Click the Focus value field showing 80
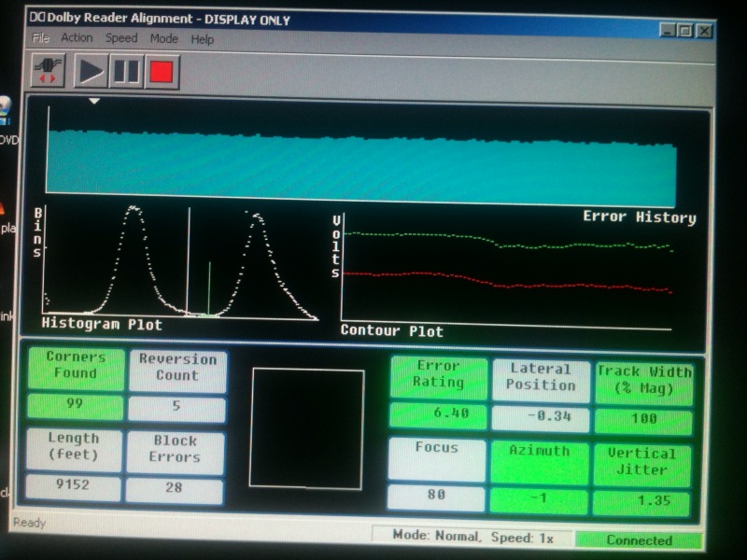 pos(436,496)
